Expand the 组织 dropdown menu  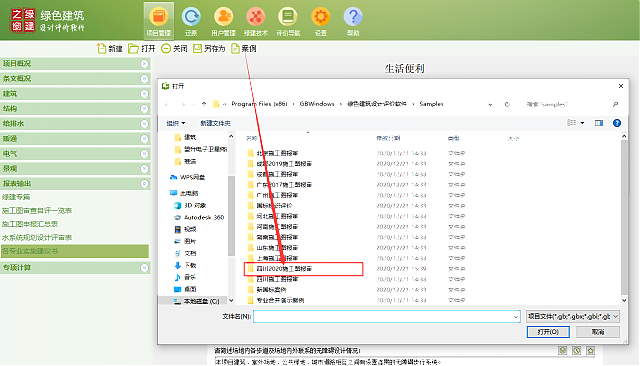(176, 123)
